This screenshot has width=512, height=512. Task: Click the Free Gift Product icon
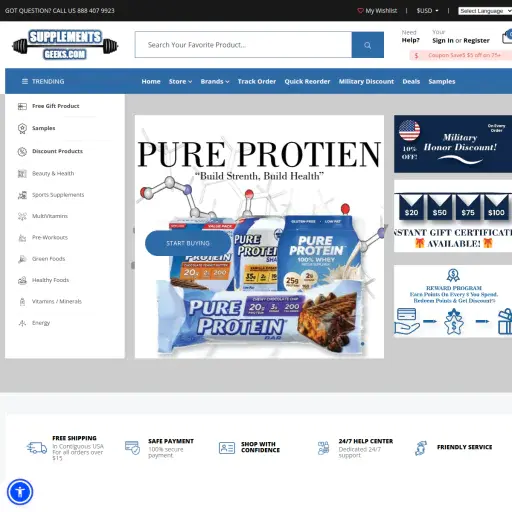22,106
